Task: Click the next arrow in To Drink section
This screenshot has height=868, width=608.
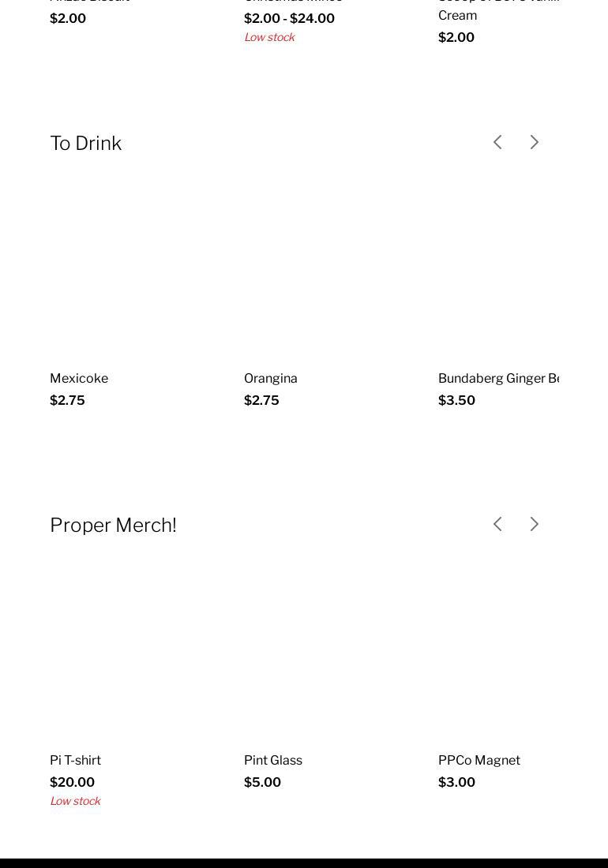Action: [x=534, y=142]
